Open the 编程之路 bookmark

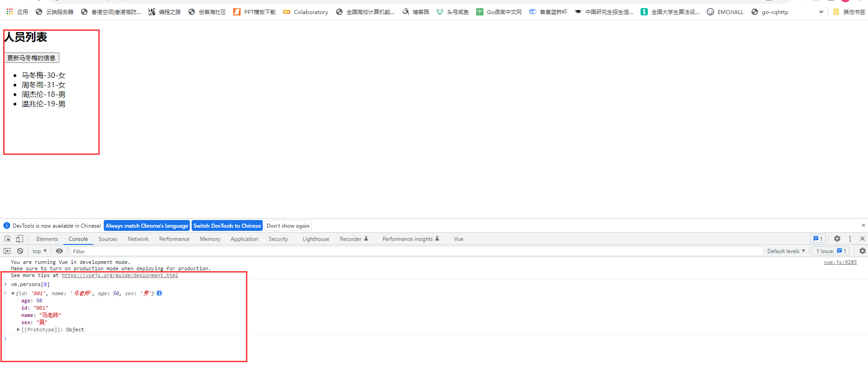(164, 12)
